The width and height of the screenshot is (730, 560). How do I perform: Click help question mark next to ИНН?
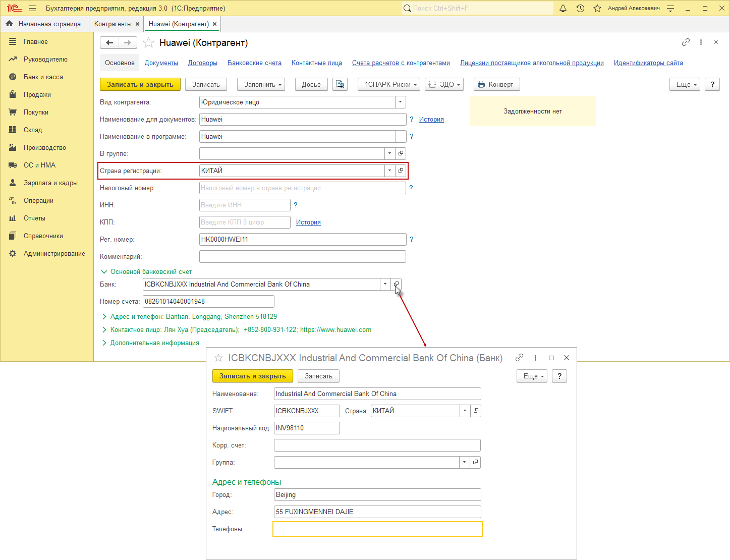coord(296,205)
